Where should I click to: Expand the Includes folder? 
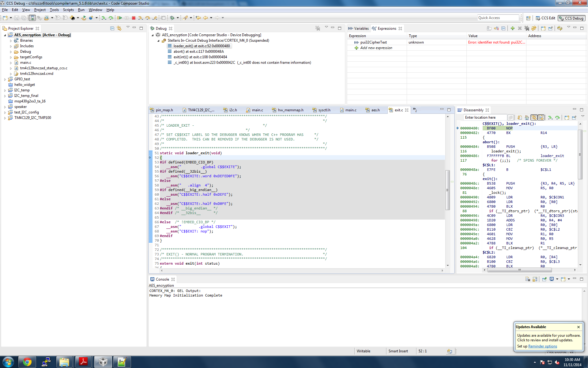click(11, 46)
